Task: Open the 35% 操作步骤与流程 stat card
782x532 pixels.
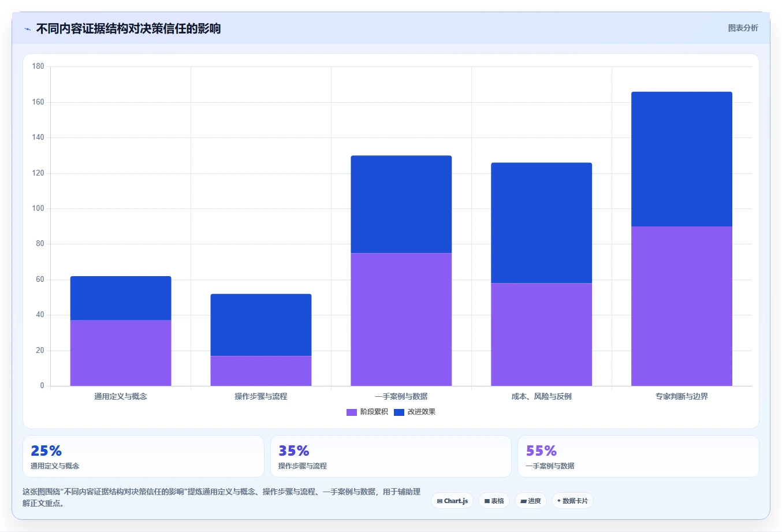Action: click(391, 456)
